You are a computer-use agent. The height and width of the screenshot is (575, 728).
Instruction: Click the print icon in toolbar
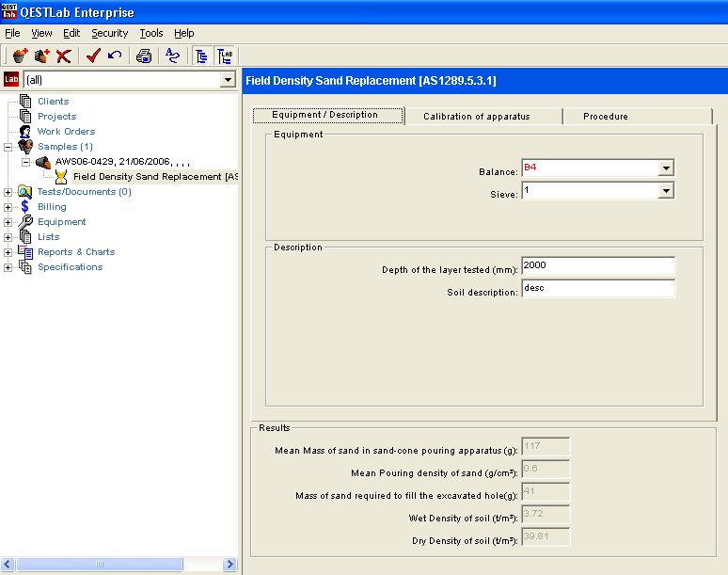[x=144, y=56]
